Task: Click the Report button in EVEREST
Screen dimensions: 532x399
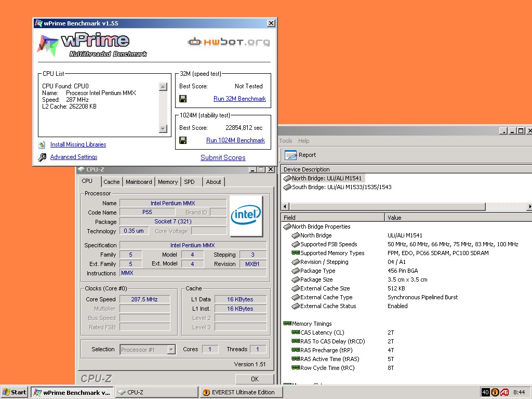Action: click(301, 155)
